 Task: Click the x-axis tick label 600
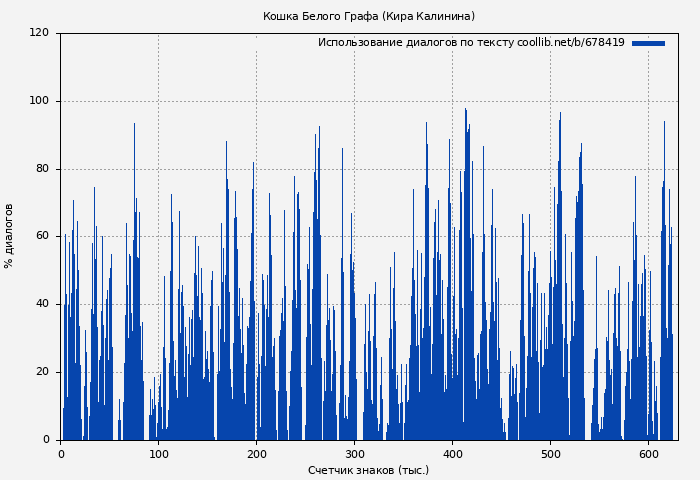click(x=648, y=453)
